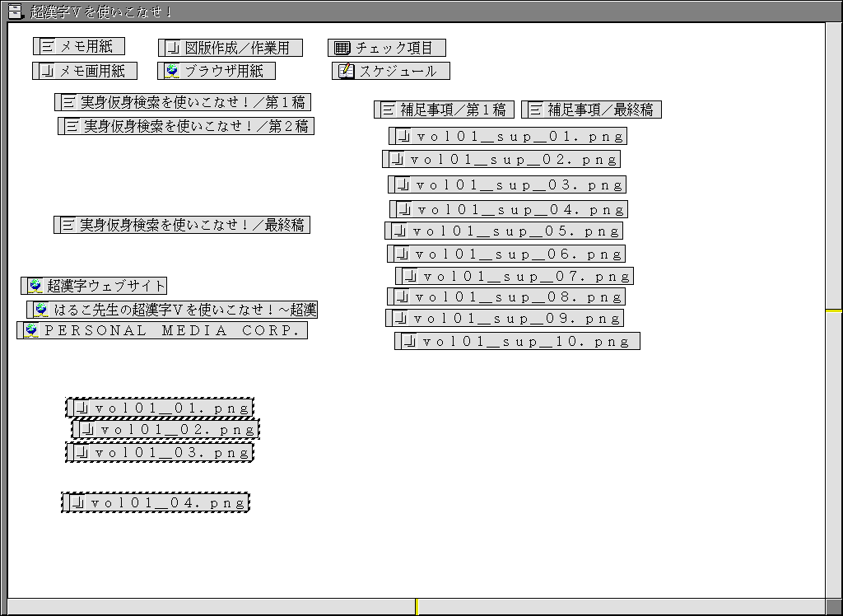
Task: Open the 補足事項/最終稿 document
Action: coord(591,110)
